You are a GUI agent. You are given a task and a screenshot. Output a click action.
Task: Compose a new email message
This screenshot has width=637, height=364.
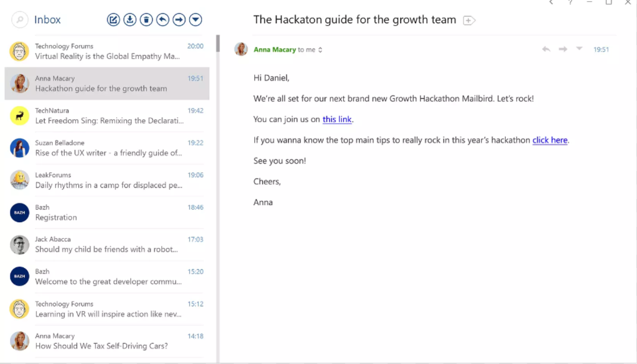[113, 20]
